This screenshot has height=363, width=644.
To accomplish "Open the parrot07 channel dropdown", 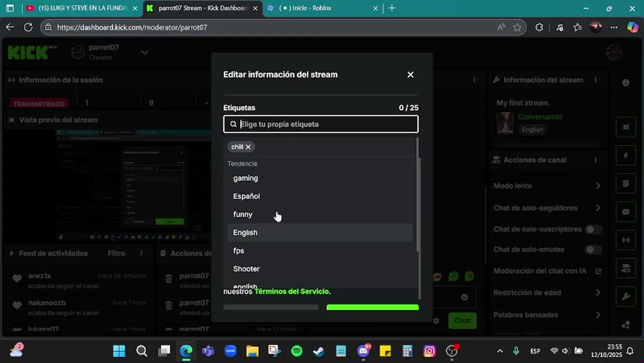I will click(x=145, y=52).
